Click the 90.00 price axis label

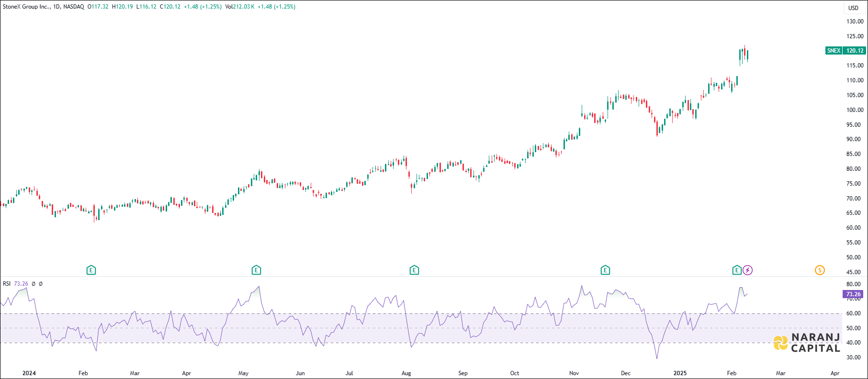[x=854, y=139]
